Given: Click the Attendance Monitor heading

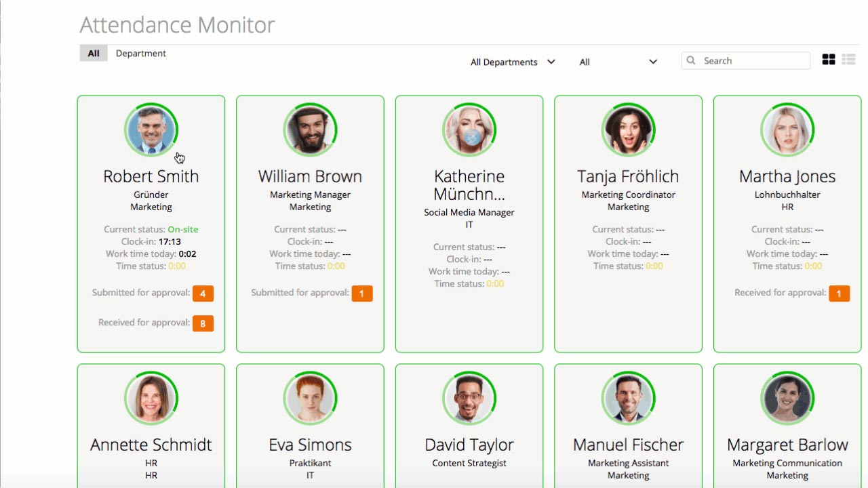Looking at the screenshot, I should pyautogui.click(x=177, y=25).
